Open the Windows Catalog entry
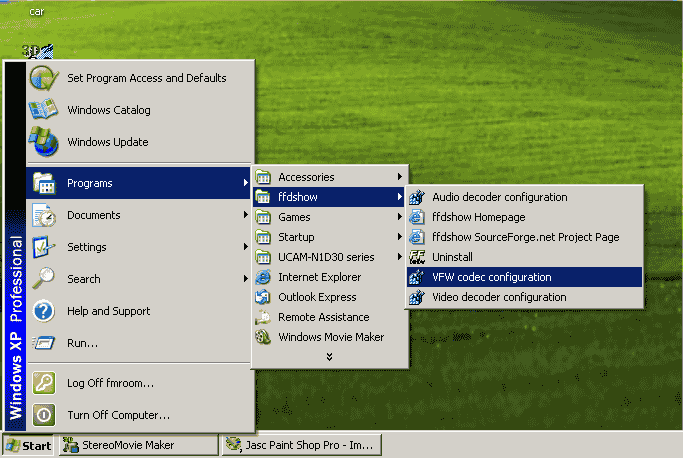683x458 pixels. tap(140, 110)
